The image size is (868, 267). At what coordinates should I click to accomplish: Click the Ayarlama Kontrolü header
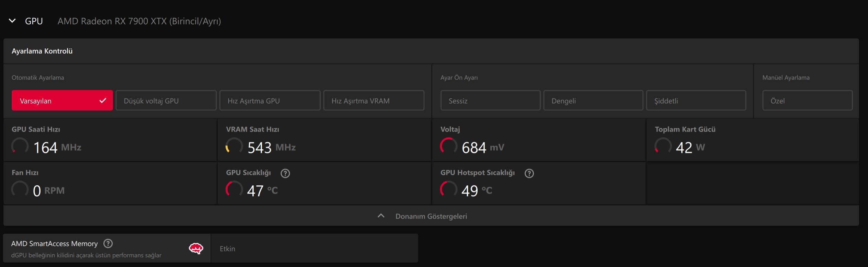[x=42, y=51]
